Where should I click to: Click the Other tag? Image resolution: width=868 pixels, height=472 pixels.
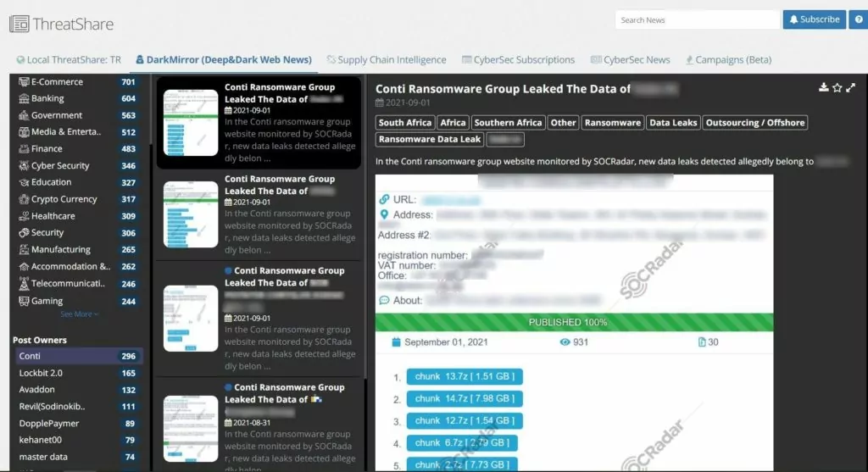tap(563, 123)
